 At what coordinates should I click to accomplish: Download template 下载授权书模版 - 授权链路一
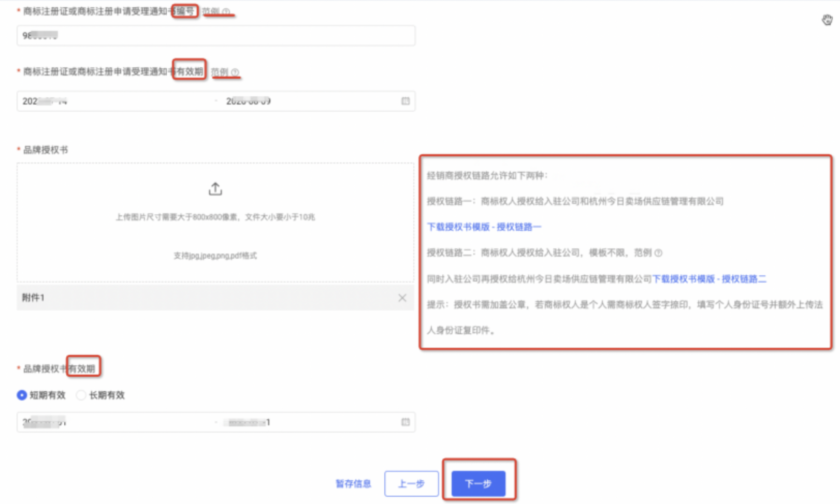pos(484,227)
